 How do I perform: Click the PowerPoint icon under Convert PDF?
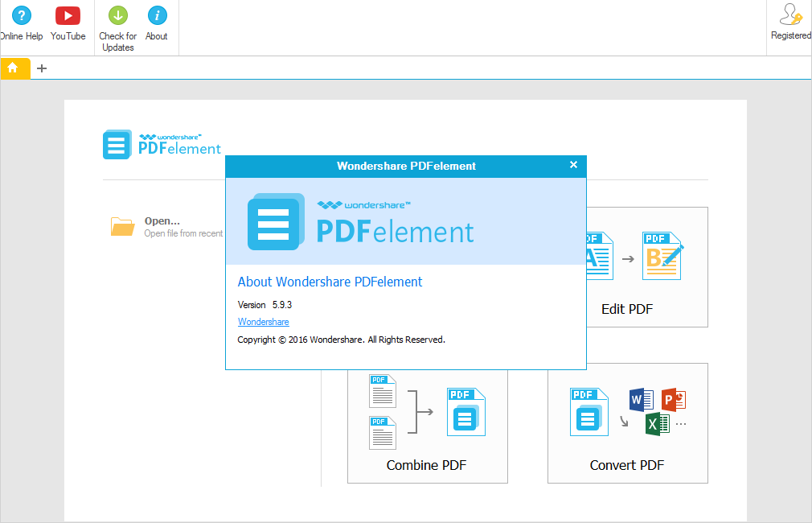[672, 400]
